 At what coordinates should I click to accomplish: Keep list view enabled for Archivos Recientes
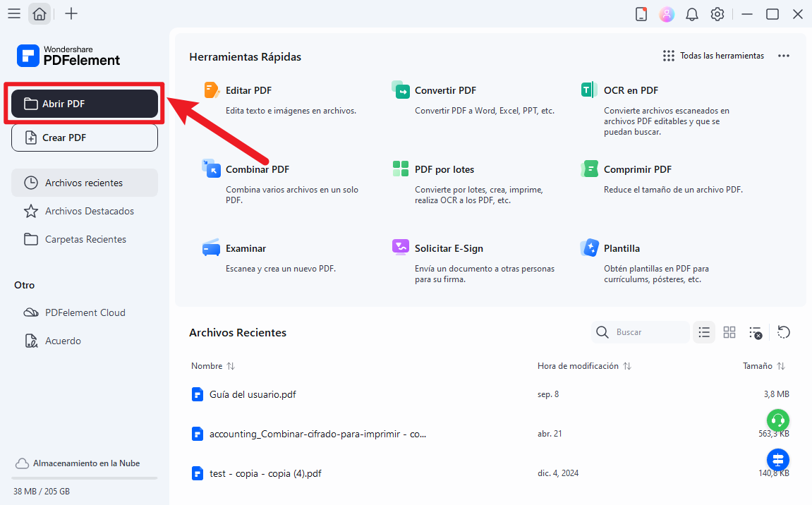tap(704, 332)
